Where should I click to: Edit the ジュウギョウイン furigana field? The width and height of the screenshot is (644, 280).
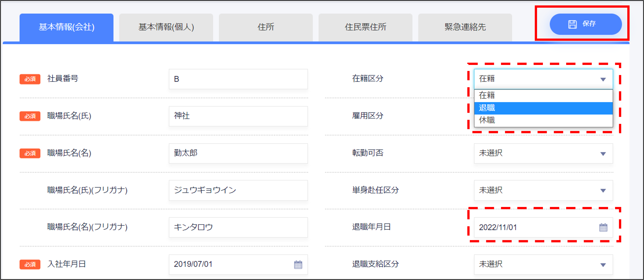[x=238, y=190]
